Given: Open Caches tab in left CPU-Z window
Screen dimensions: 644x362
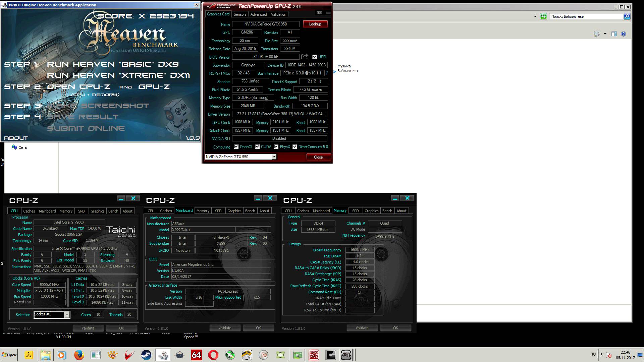Looking at the screenshot, I should point(29,211).
